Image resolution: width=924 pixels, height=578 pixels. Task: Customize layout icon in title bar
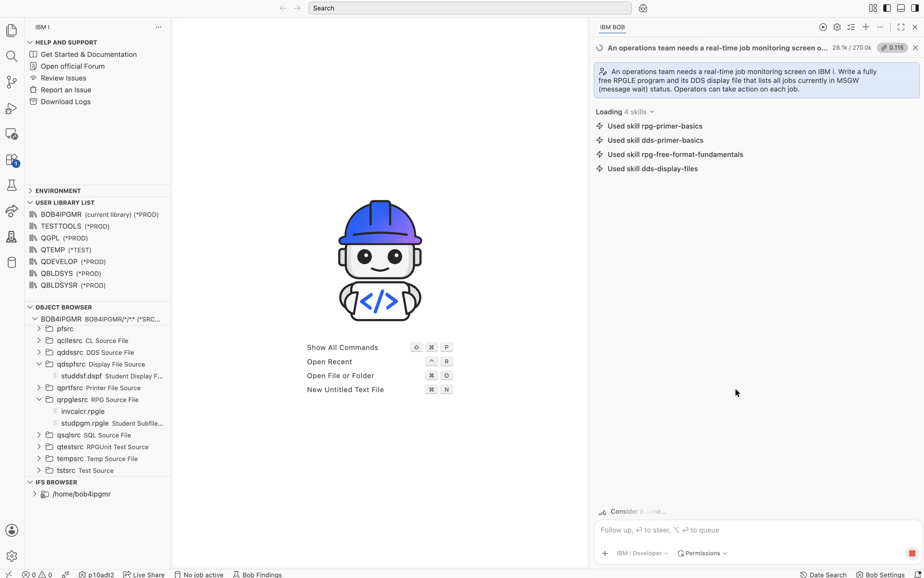click(x=873, y=8)
